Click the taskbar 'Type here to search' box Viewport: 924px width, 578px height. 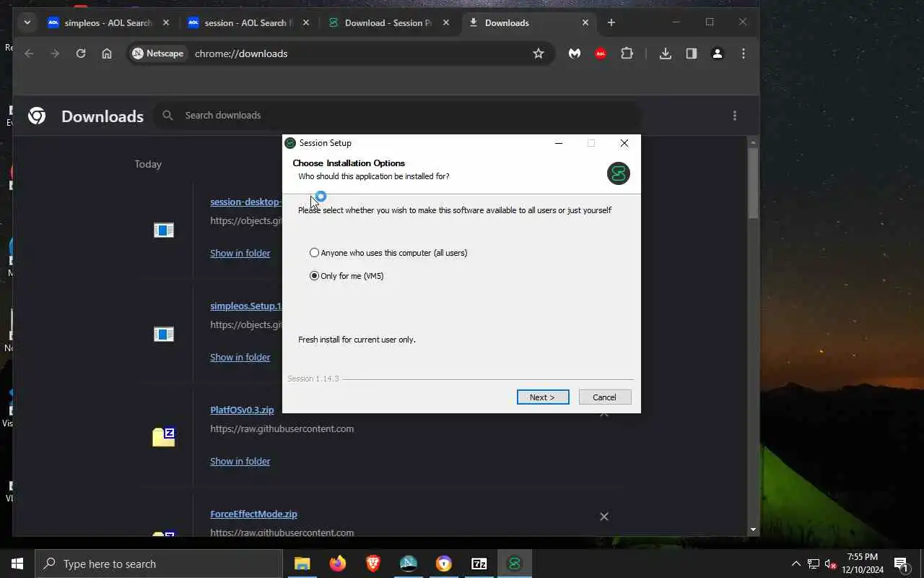point(159,564)
